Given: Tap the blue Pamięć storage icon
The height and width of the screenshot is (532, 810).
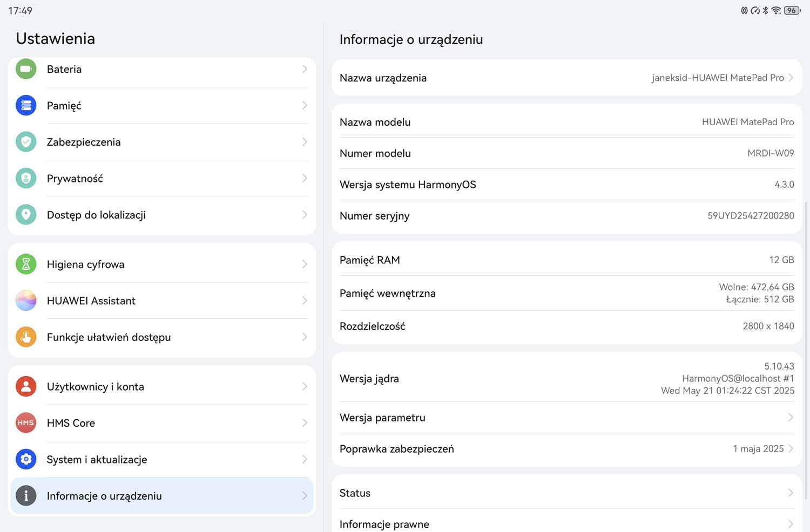Looking at the screenshot, I should [26, 105].
